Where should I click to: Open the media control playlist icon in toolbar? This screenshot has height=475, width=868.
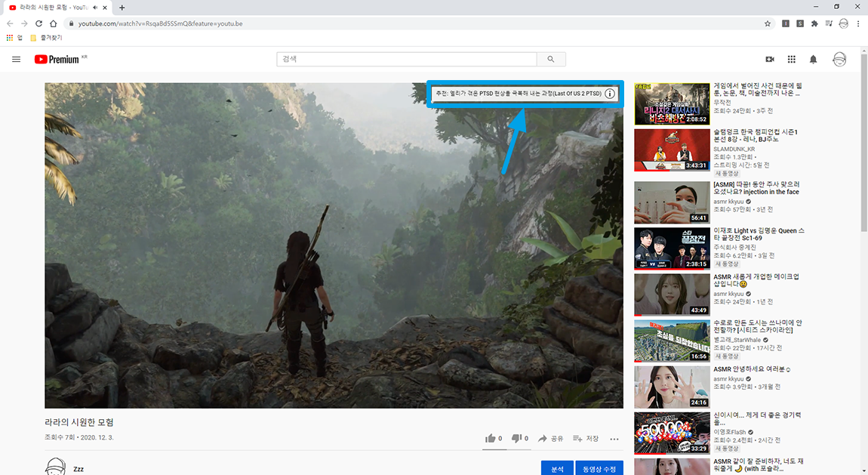[829, 24]
